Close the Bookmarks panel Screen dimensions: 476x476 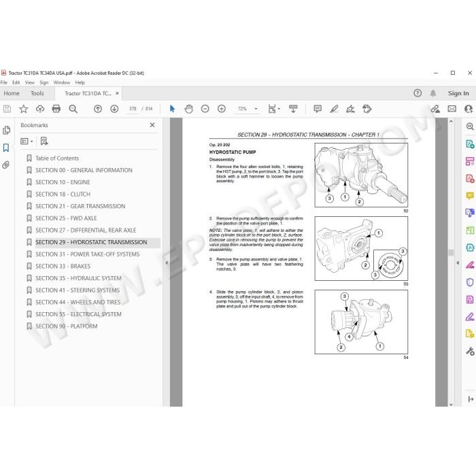tap(152, 125)
